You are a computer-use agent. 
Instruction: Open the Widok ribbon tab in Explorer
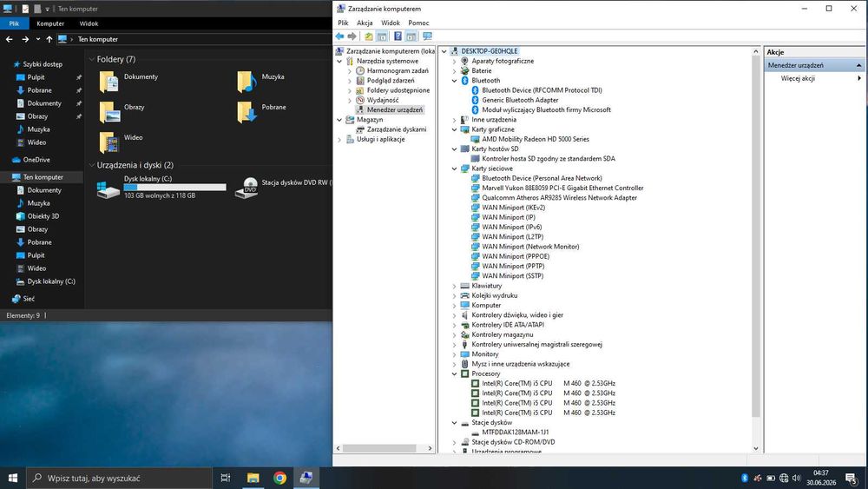(x=89, y=23)
